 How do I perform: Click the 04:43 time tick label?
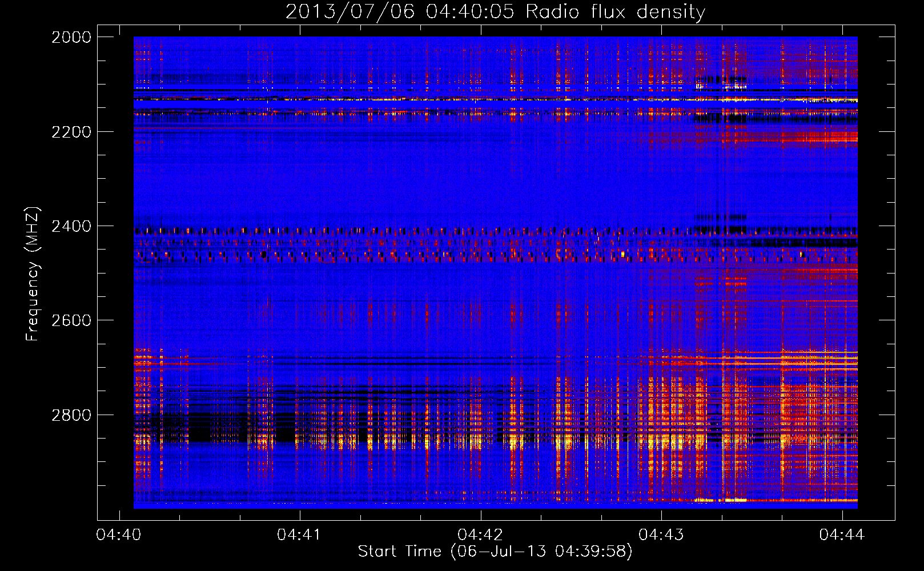tap(661, 534)
